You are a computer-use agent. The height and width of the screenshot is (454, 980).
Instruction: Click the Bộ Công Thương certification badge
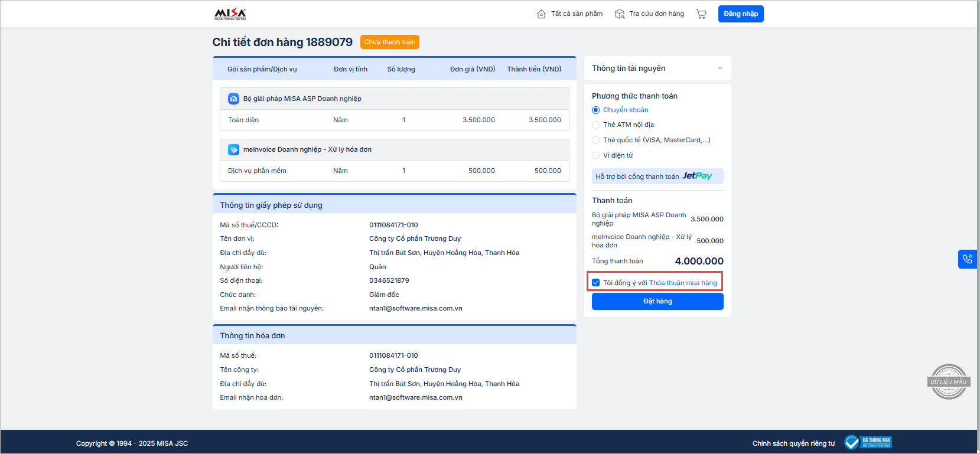[868, 442]
